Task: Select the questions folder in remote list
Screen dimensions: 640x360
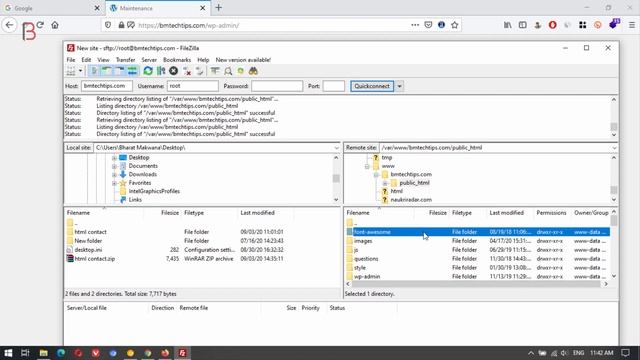Action: pos(366,259)
